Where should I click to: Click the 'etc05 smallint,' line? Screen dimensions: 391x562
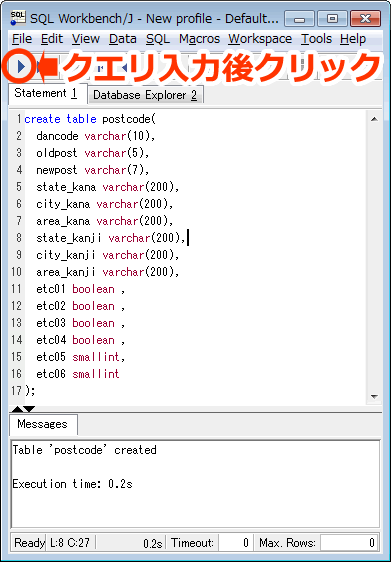coord(81,357)
